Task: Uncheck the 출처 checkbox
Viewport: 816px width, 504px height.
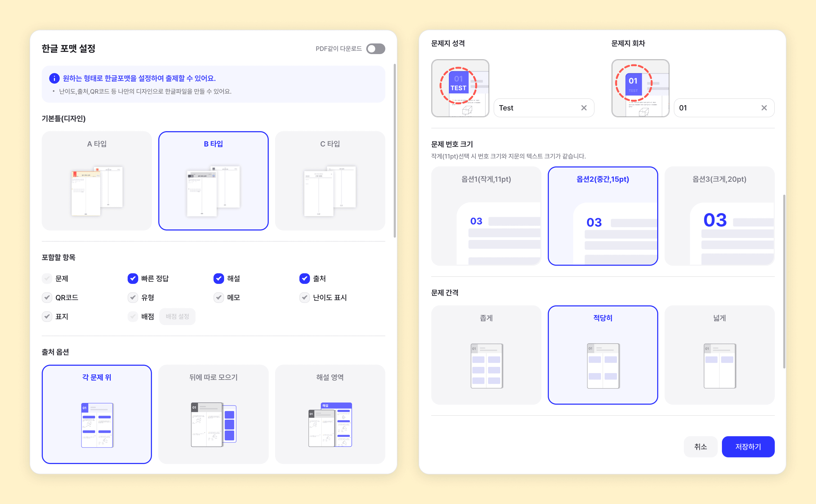Action: [304, 278]
